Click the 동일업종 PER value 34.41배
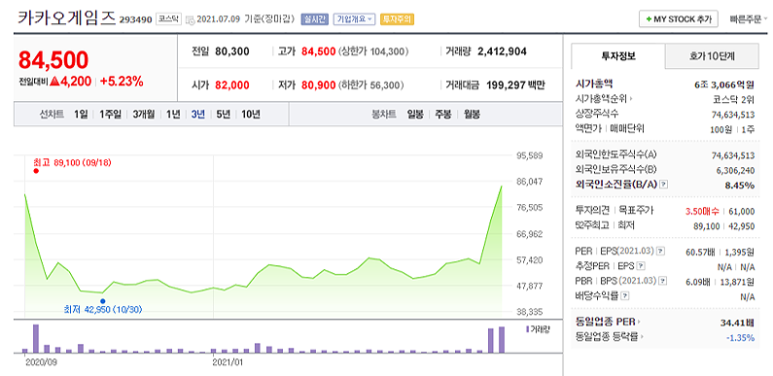This screenshot has width=773, height=376. click(x=738, y=323)
